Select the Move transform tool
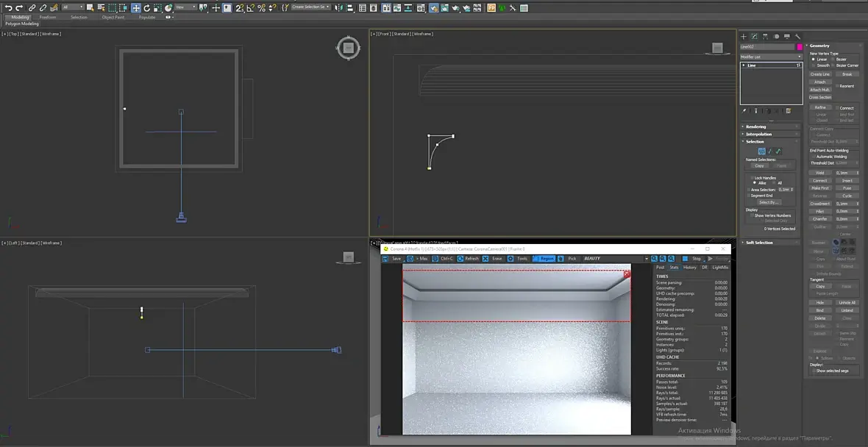The image size is (868, 447). (135, 8)
